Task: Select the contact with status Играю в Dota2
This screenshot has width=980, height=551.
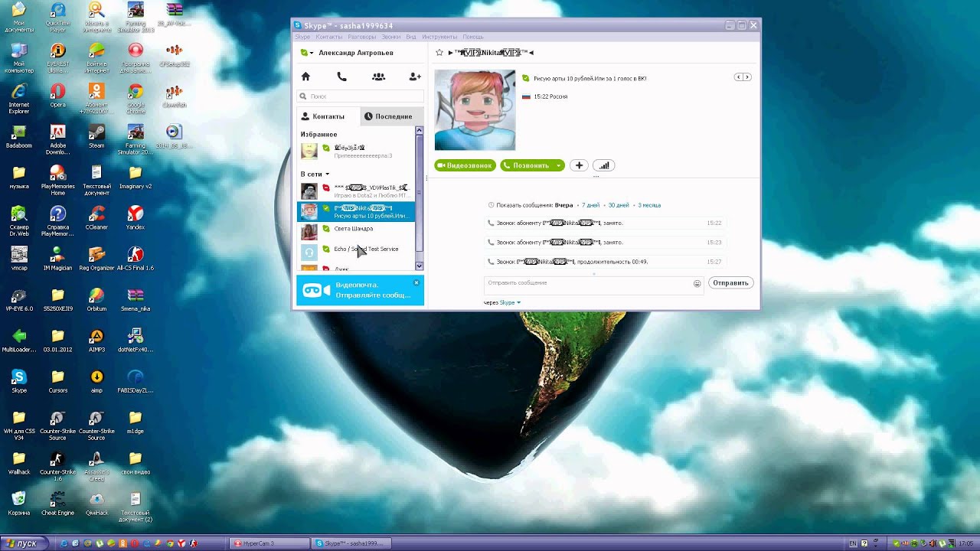Action: (356, 191)
